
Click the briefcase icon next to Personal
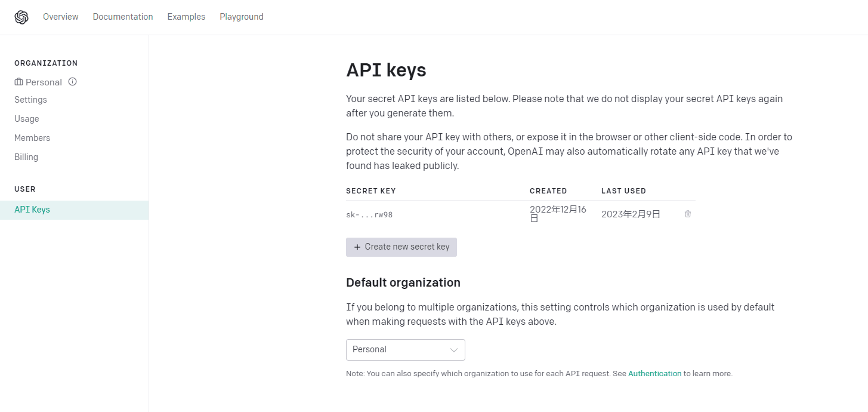(18, 82)
